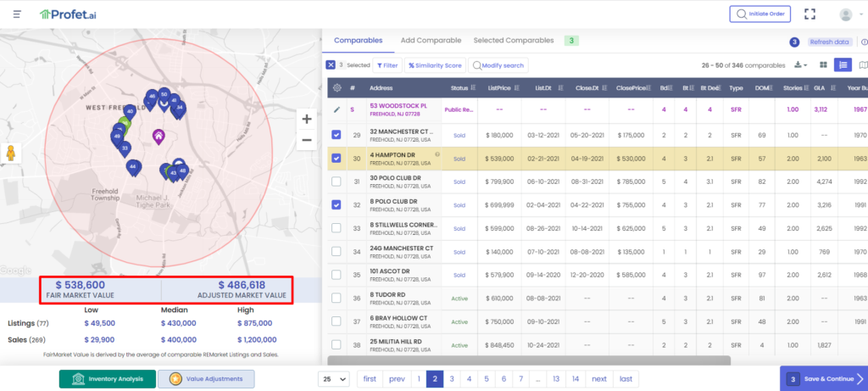Image resolution: width=868 pixels, height=391 pixels.
Task: Jump to last page of results
Action: (x=626, y=379)
